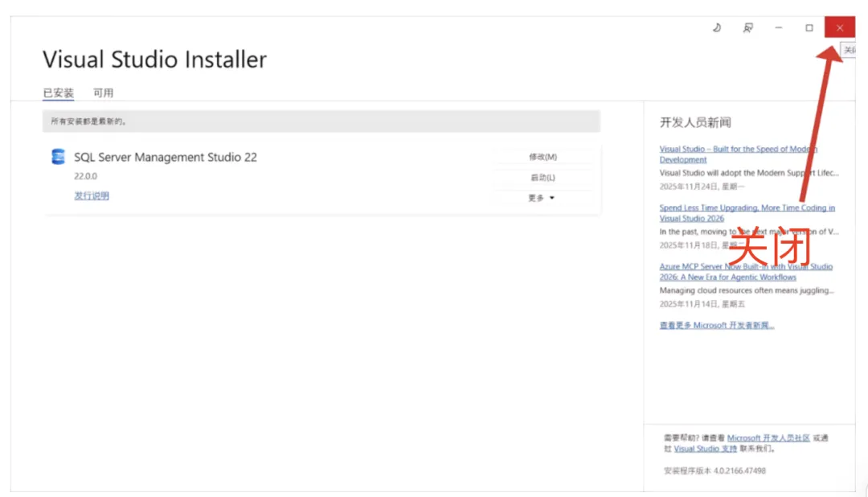Visit the Microsoft 开发人员社区 link
This screenshot has width=868, height=497.
click(x=768, y=437)
